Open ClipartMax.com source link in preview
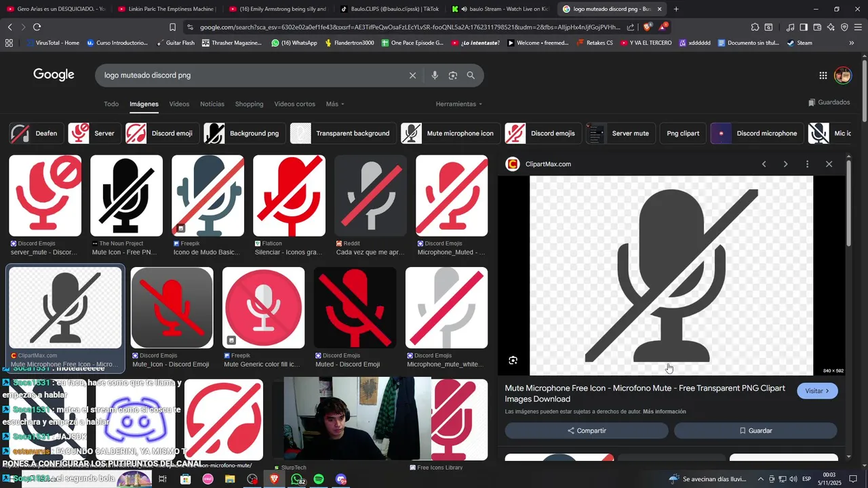 pos(548,164)
